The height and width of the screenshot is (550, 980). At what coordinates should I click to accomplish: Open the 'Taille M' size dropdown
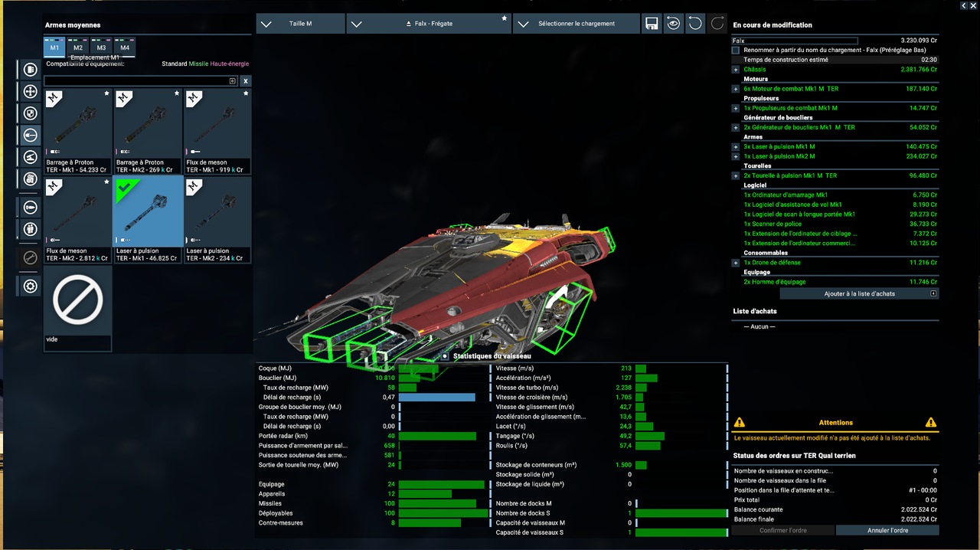[x=300, y=24]
